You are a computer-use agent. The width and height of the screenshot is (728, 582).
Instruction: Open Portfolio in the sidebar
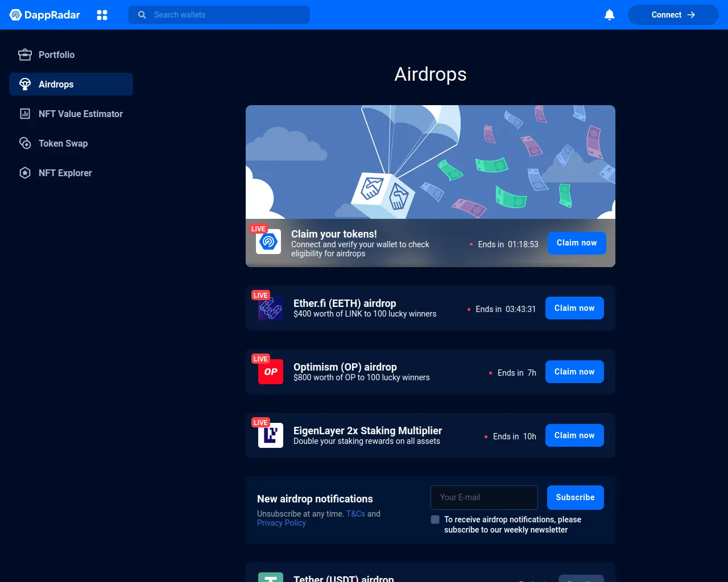[x=71, y=55]
